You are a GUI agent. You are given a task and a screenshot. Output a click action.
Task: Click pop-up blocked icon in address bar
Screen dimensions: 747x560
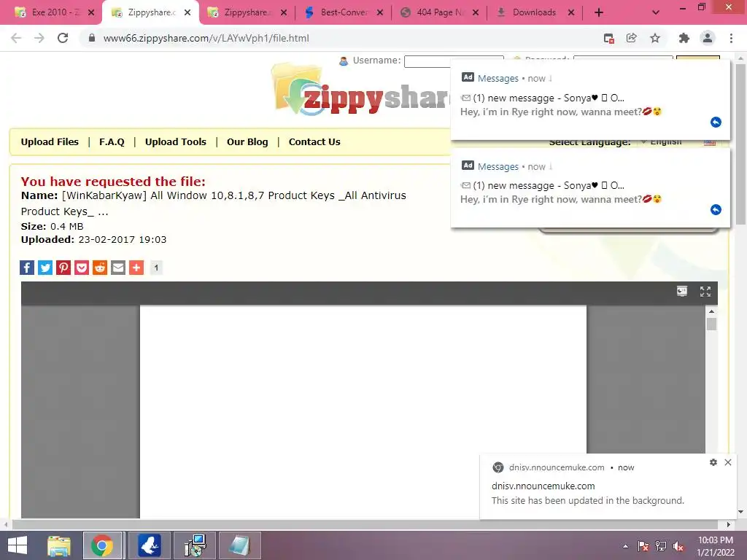[608, 38]
